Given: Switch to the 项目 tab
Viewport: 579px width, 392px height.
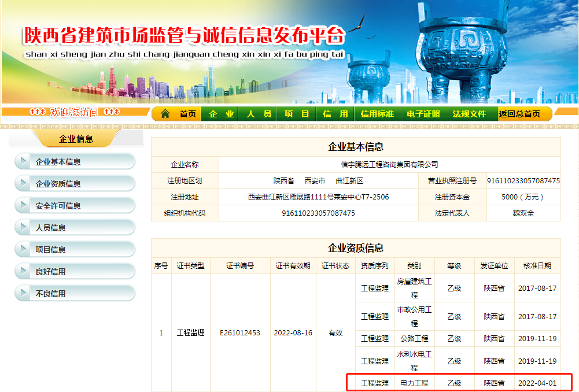Looking at the screenshot, I should coord(297,114).
